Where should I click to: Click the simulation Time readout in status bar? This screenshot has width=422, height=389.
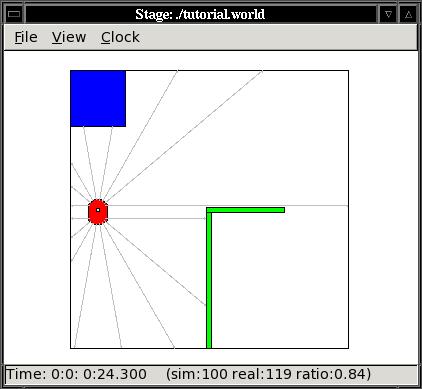point(76,374)
